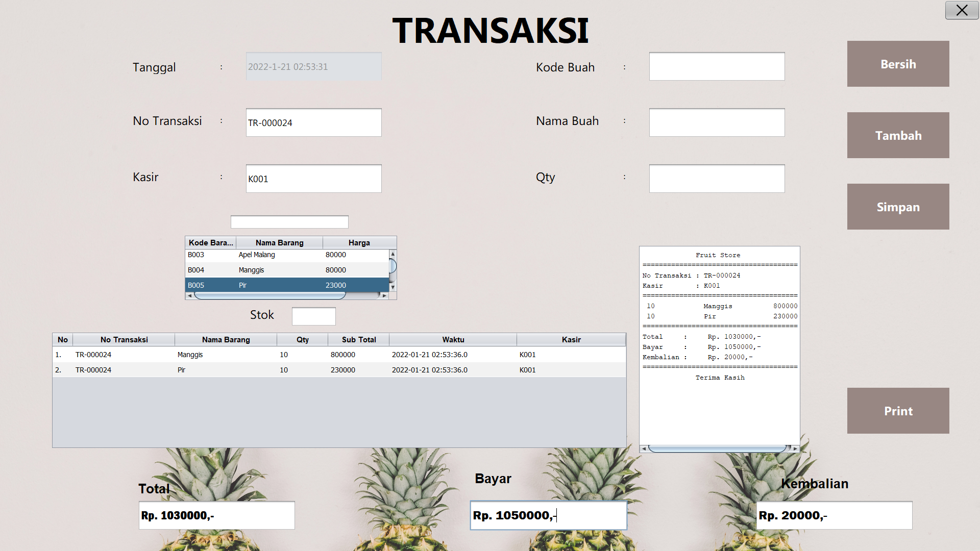
Task: Print the receipt with Print button
Action: (898, 411)
